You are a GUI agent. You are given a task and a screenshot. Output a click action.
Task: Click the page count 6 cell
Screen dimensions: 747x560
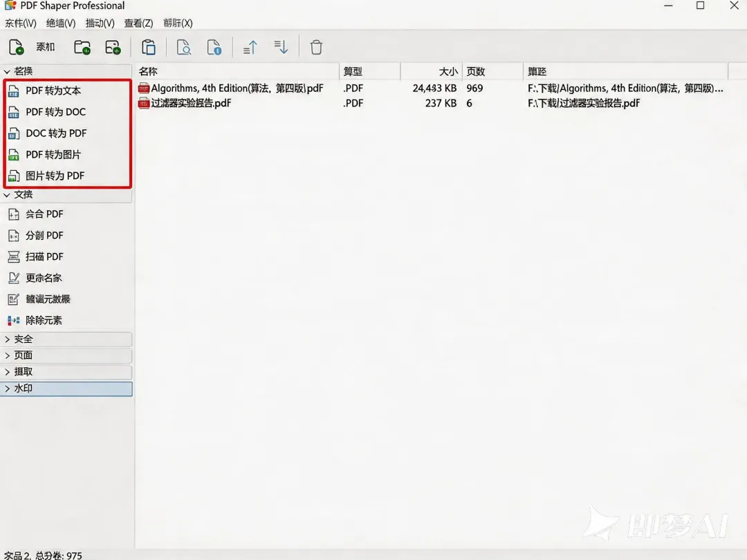tap(469, 103)
